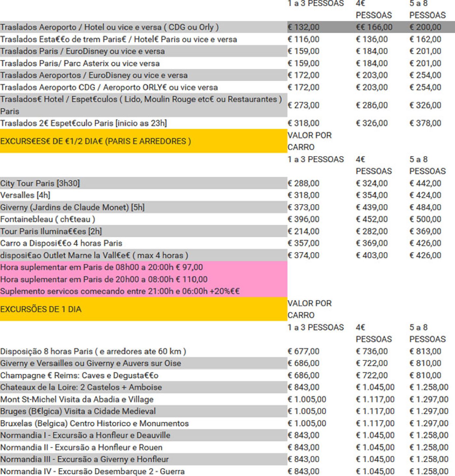Click 'VALOR POR CARRO' beside 1 DIA header

(x=309, y=309)
